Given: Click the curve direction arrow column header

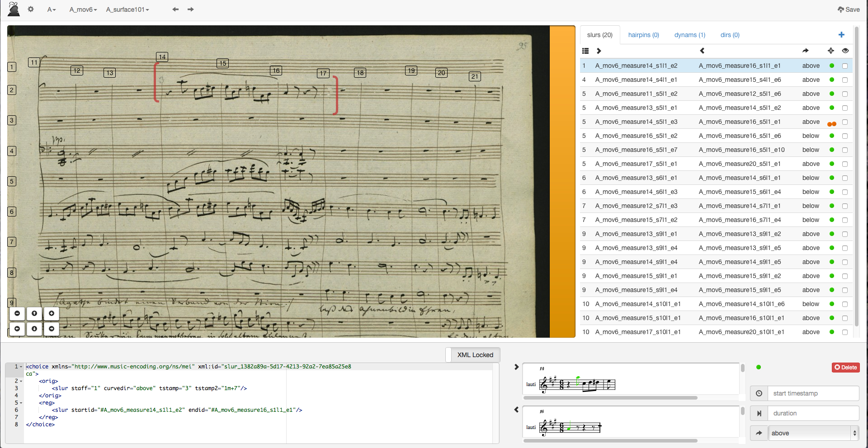Looking at the screenshot, I should pos(806,51).
